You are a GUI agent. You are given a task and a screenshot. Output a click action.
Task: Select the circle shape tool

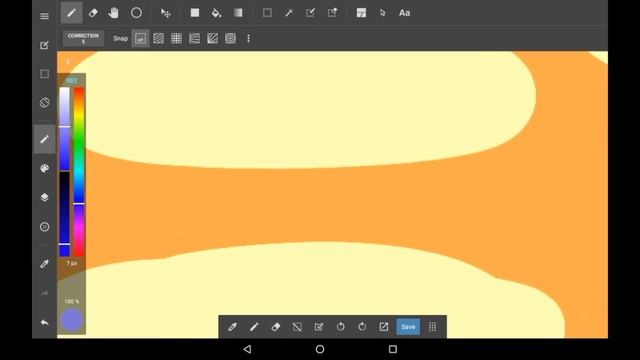point(136,13)
